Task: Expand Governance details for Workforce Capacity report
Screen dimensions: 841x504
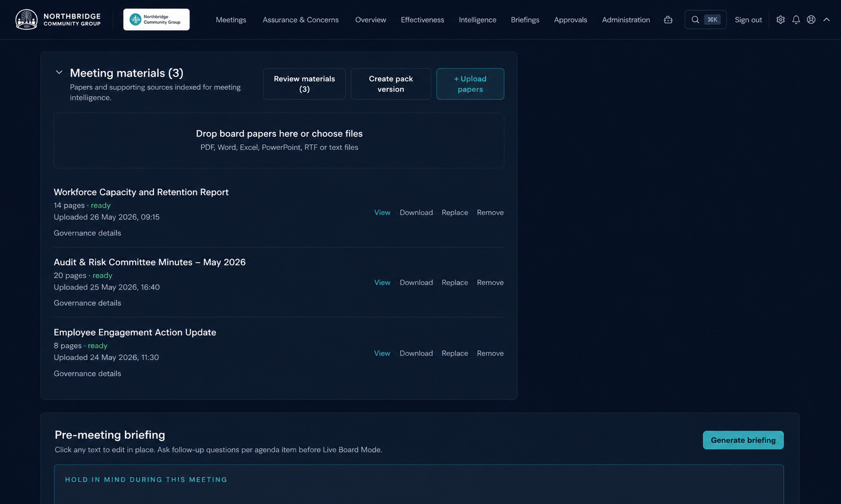Action: coord(87,233)
